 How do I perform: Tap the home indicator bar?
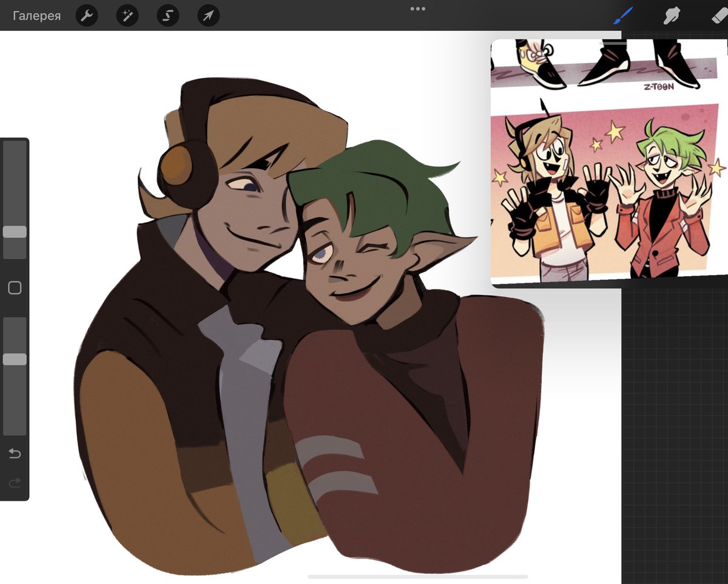click(417, 576)
